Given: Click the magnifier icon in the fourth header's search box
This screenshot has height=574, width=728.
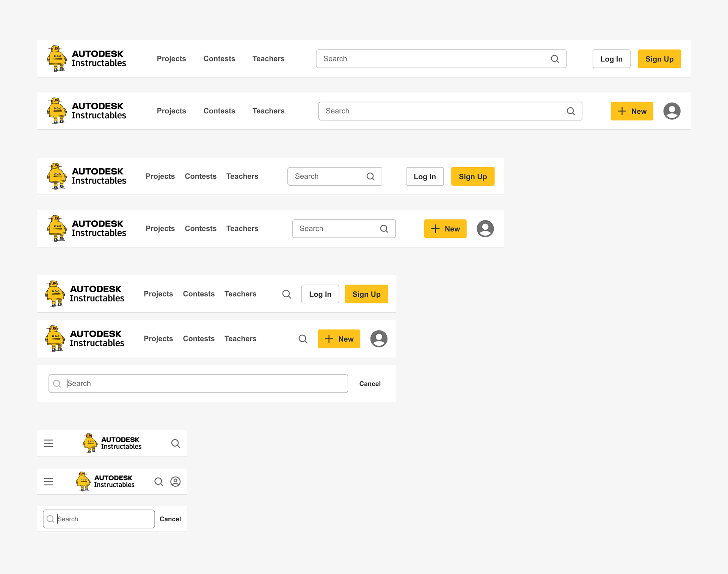Looking at the screenshot, I should (x=384, y=229).
